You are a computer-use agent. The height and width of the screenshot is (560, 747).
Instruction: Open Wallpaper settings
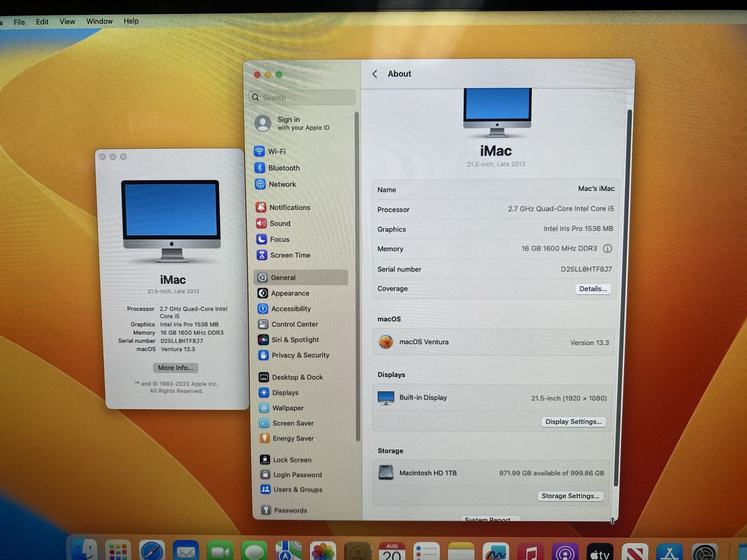pos(282,408)
